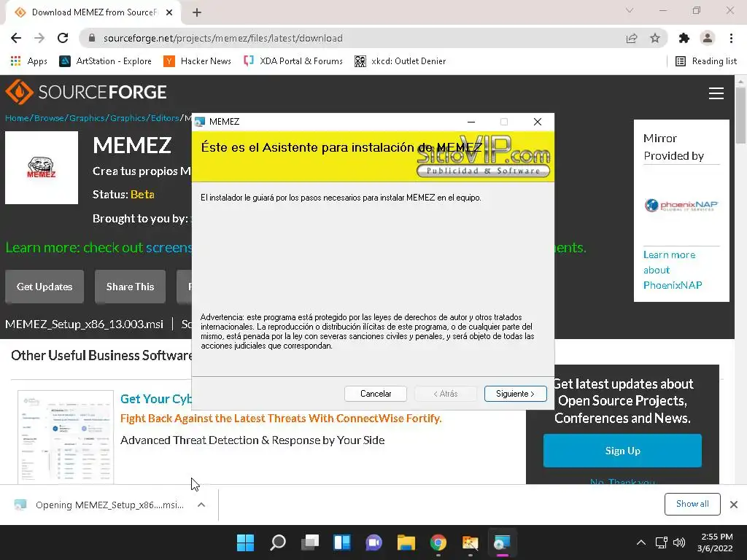Click the Share This button

(130, 287)
